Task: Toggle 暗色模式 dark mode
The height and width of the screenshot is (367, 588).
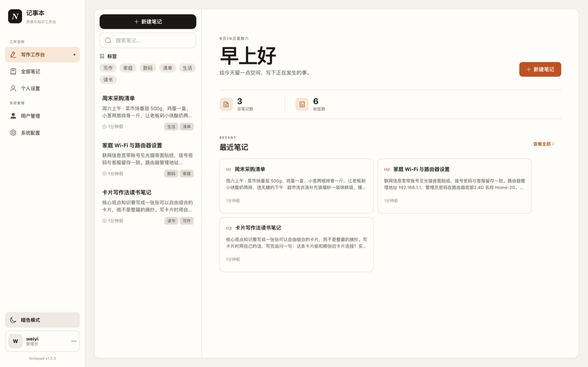Action: 42,320
